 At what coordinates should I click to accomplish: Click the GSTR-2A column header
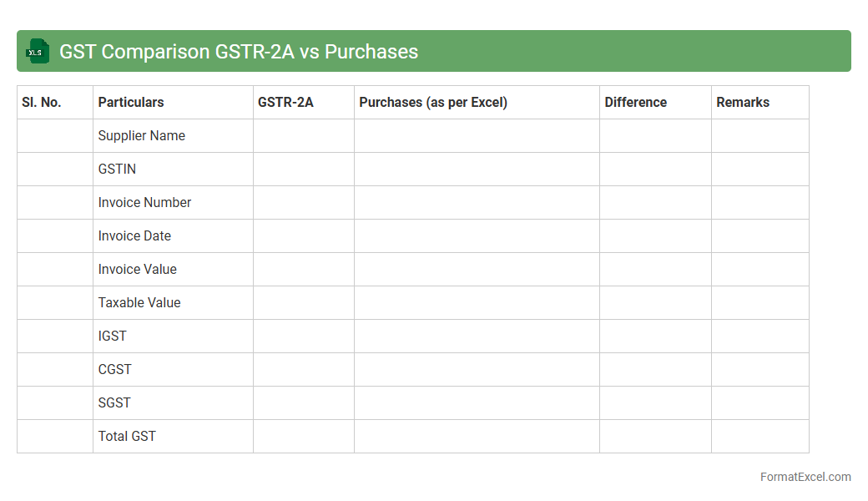pos(285,102)
